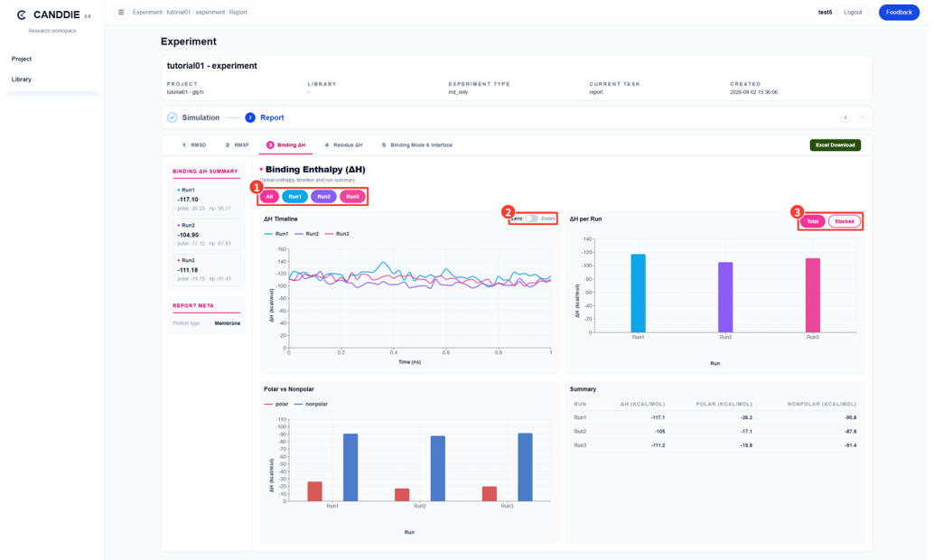
Task: Click the Membrane protein type value
Action: pos(228,323)
